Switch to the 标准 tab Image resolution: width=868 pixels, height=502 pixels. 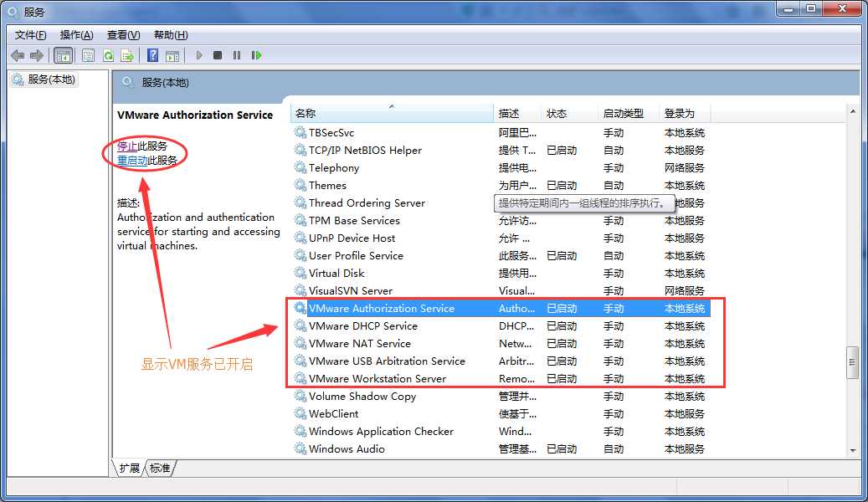tap(160, 469)
